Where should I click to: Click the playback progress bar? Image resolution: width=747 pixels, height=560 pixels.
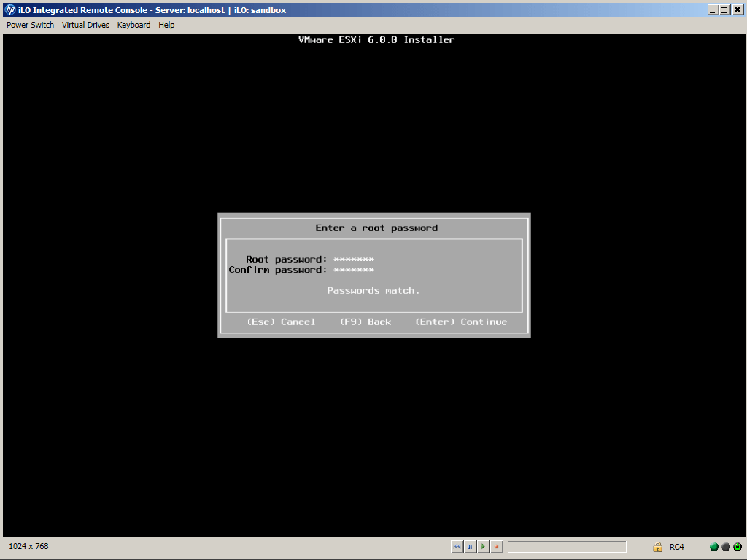click(567, 547)
